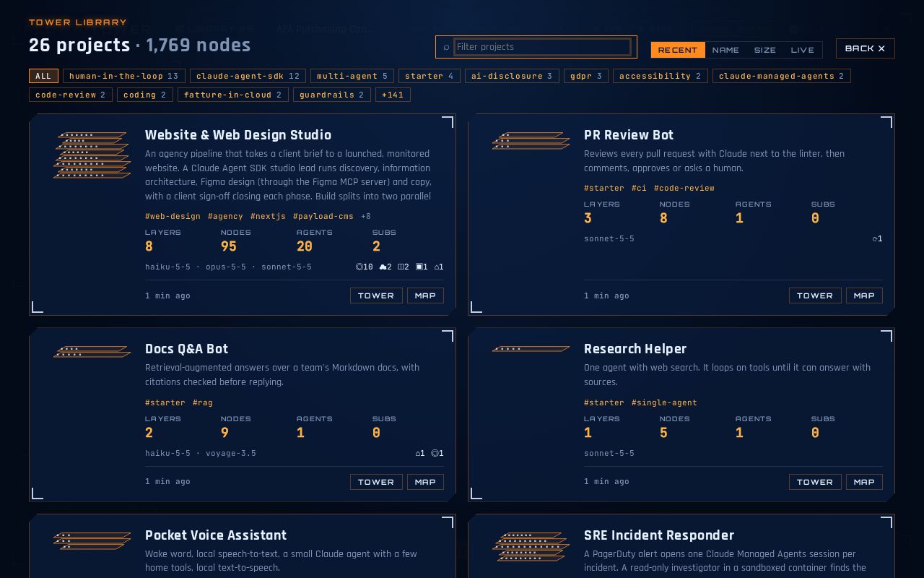This screenshot has width=924, height=578.
Task: Click the #single-agent tag on Research Helper
Action: 664,402
